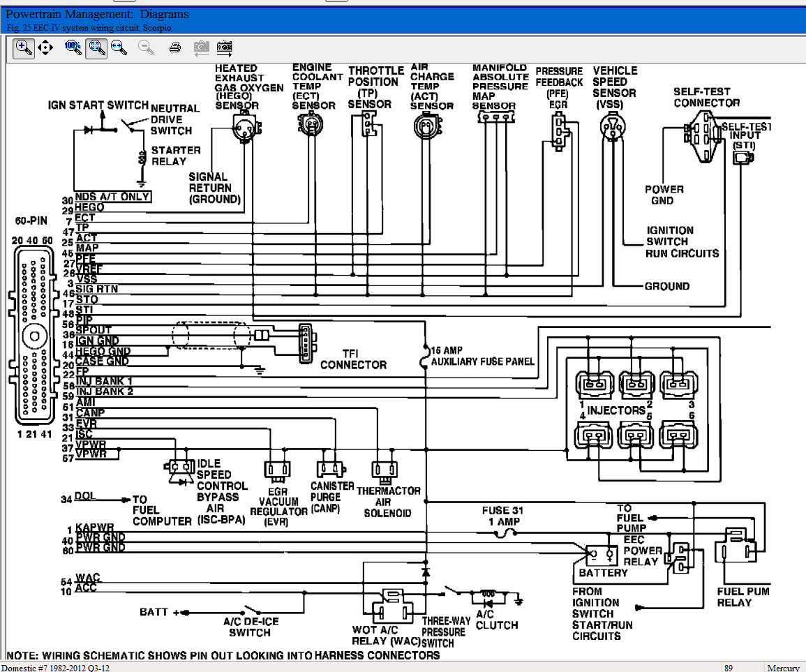806x672 pixels.
Task: Click the status bar cell showing 89
Action: [x=729, y=667]
